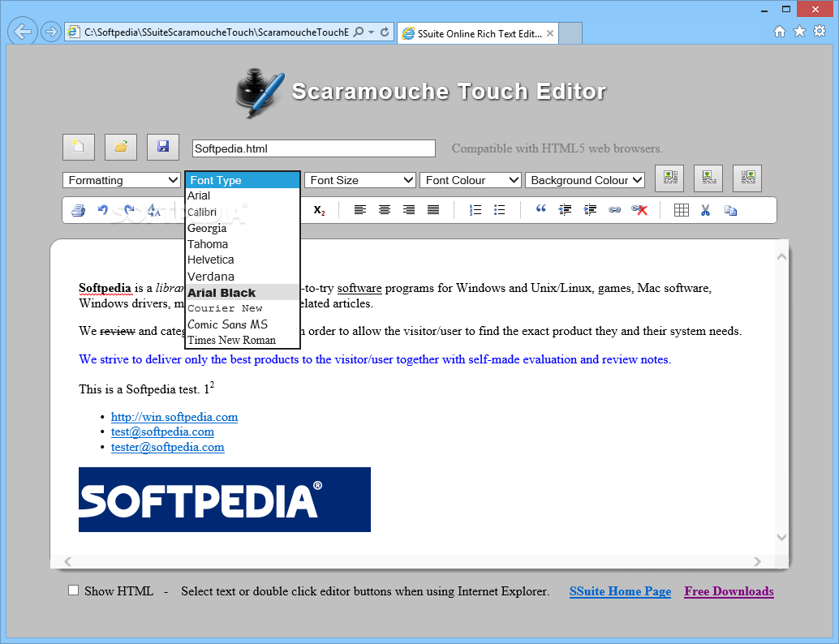Refresh the page using the reload icon

[385, 32]
